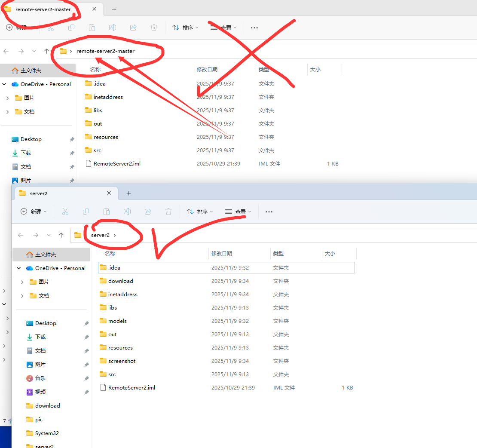Select RemoteServer2.iml in server2 file list
Screen dimensions: 477x448
pyautogui.click(x=226, y=388)
